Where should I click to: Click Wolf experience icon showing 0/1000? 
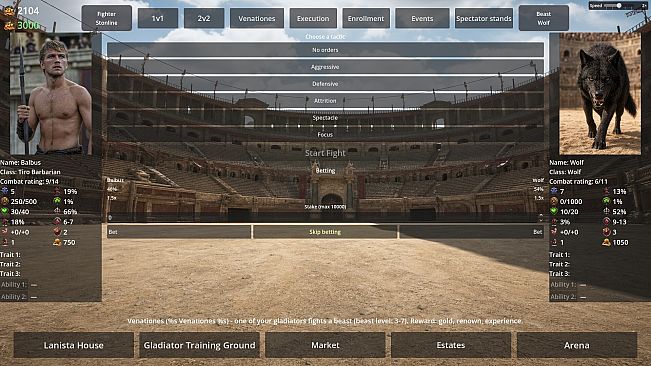coord(554,201)
